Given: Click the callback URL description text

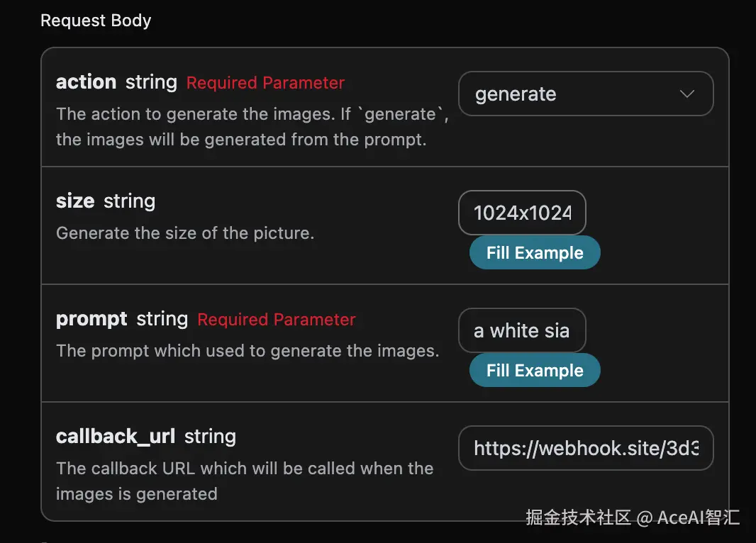Looking at the screenshot, I should [x=244, y=481].
